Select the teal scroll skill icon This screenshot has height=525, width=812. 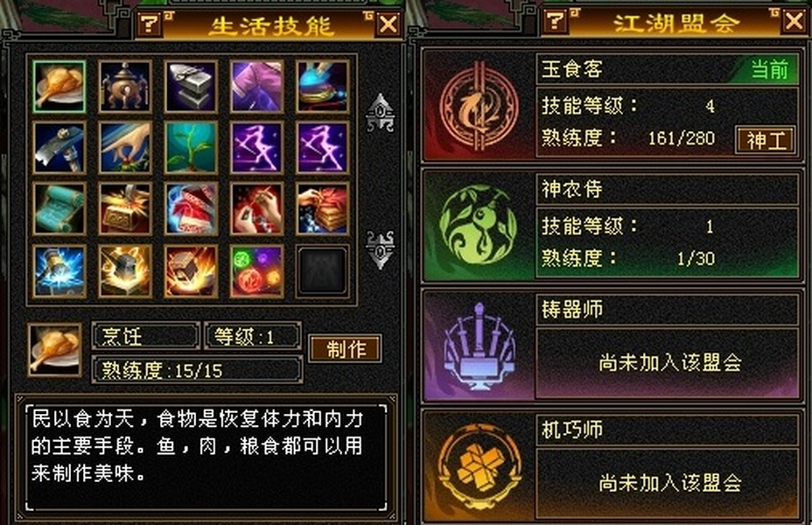[59, 208]
